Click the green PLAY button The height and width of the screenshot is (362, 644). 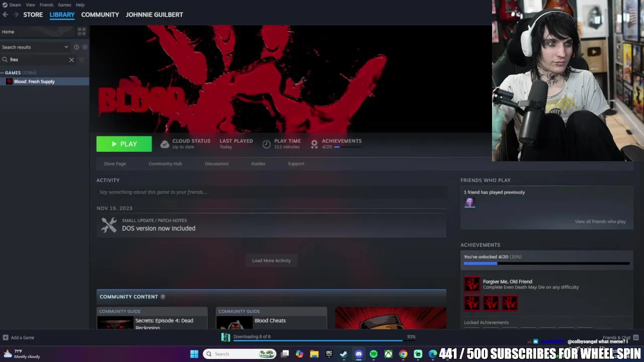(124, 144)
